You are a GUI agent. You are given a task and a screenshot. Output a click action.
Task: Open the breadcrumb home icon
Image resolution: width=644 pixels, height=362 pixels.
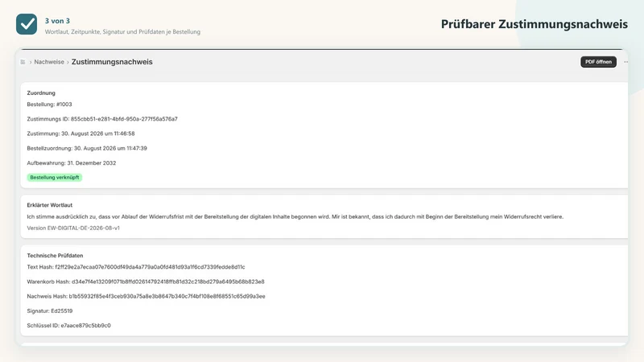tap(23, 62)
